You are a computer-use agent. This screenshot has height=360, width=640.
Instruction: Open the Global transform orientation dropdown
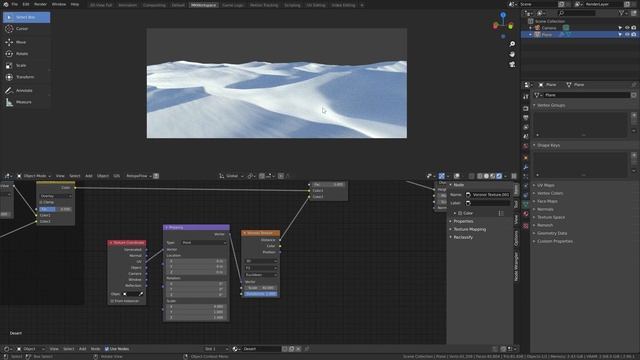[x=231, y=176]
